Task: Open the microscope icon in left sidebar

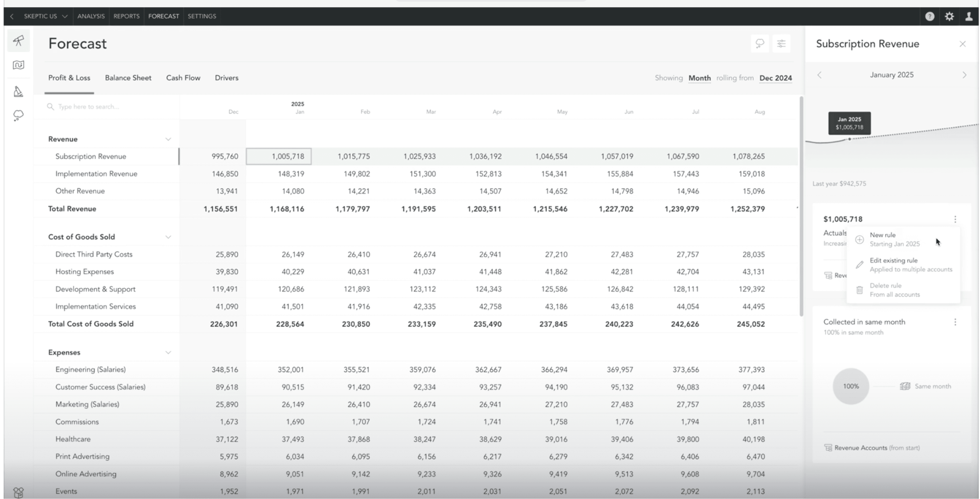Action: 18,91
